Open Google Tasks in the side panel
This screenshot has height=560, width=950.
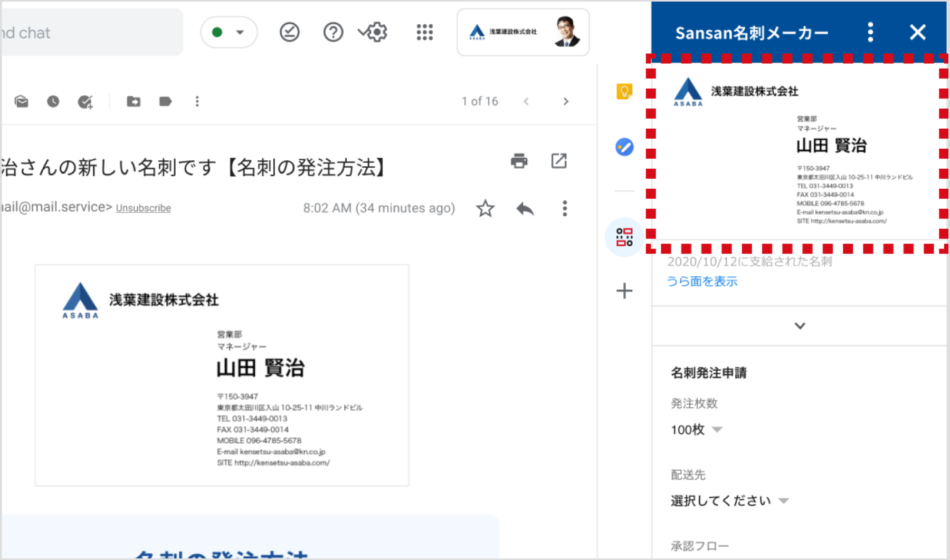pos(624,147)
